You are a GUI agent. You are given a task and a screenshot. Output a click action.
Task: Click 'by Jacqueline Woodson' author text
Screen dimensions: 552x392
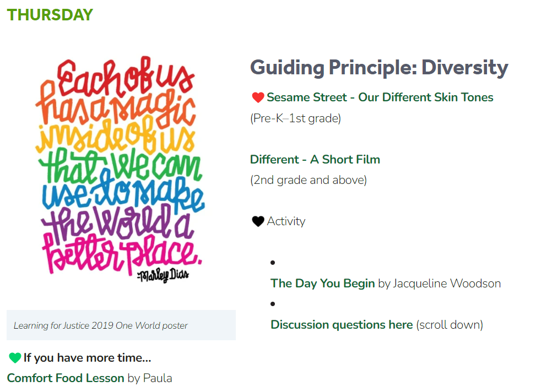[440, 284]
